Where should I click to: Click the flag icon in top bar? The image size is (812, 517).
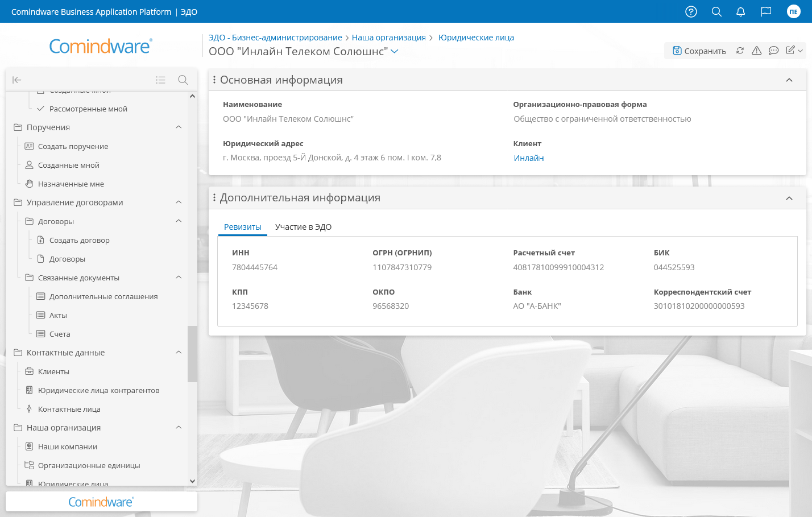click(766, 11)
